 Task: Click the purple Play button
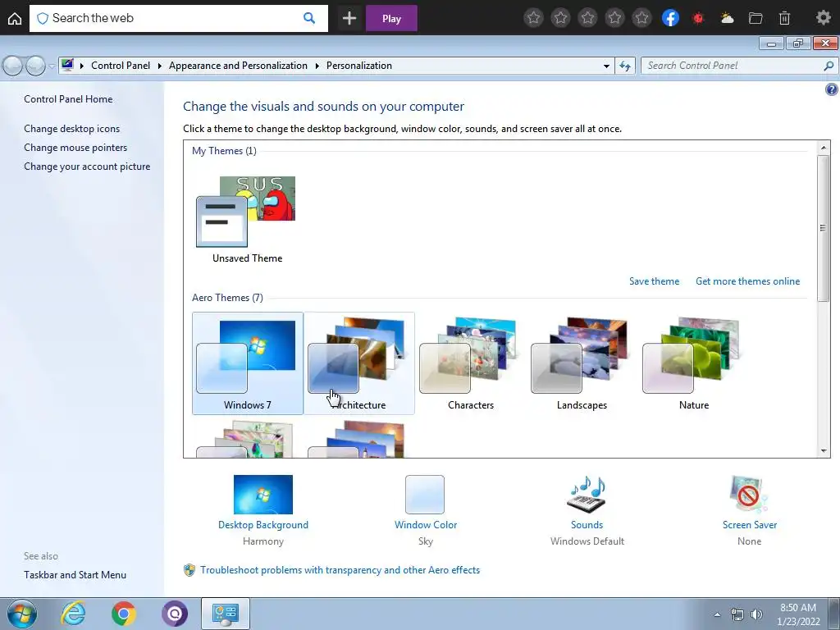point(391,18)
